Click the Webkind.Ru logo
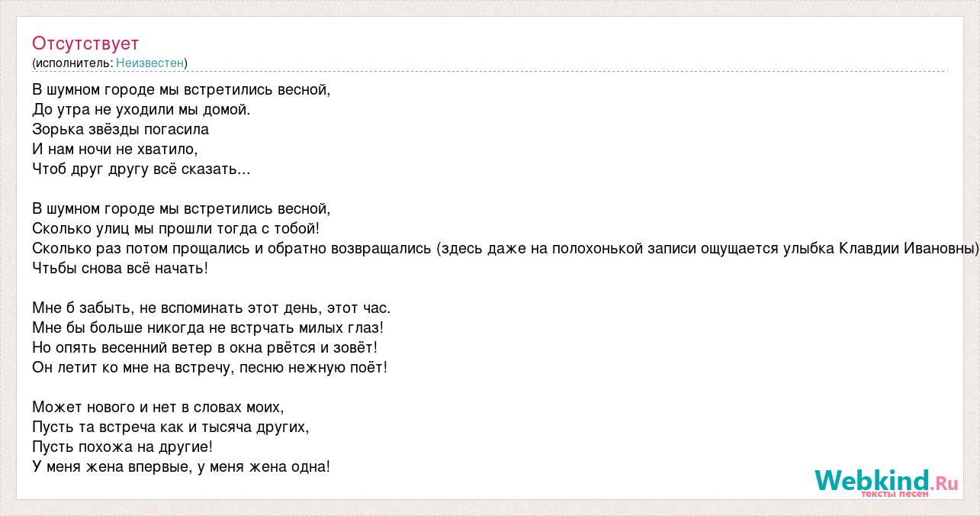The image size is (980, 516). (x=885, y=480)
